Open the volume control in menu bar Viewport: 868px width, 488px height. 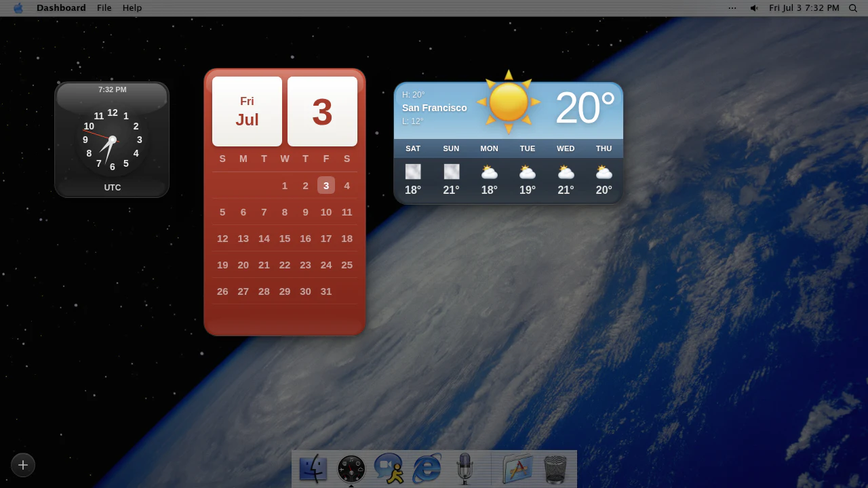[753, 8]
